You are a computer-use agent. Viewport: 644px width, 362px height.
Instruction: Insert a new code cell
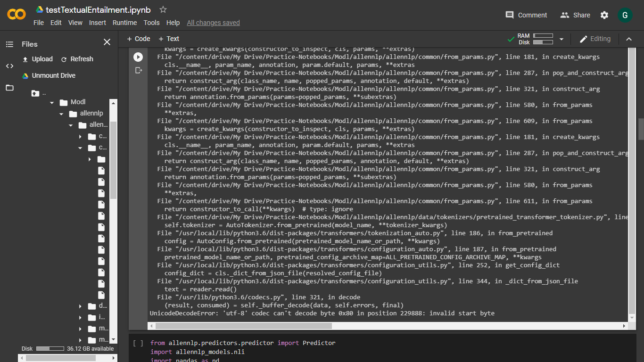point(138,39)
